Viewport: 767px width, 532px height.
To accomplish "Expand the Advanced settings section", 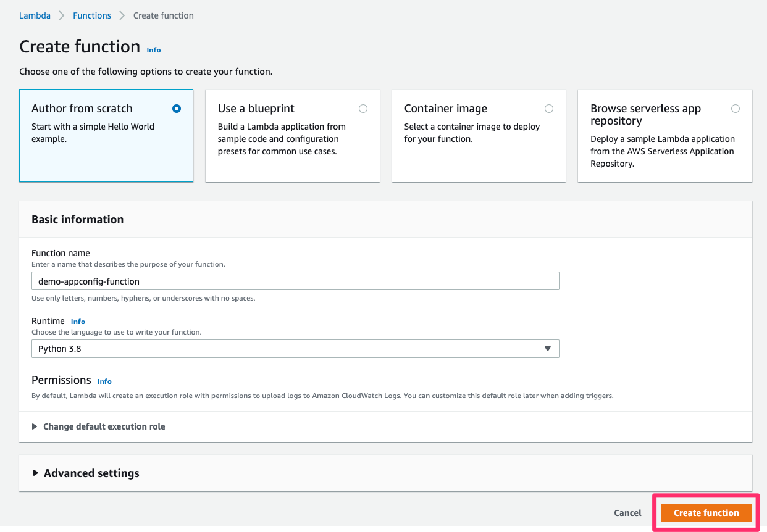I will (91, 473).
